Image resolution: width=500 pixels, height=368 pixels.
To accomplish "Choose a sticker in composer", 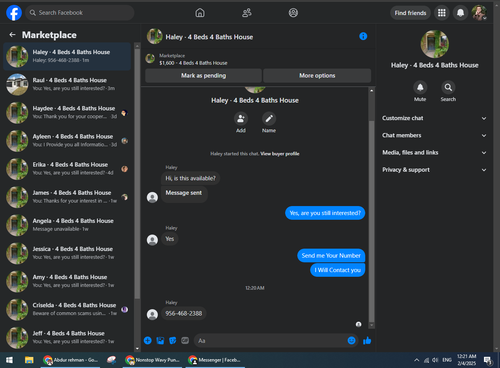I will [172, 340].
